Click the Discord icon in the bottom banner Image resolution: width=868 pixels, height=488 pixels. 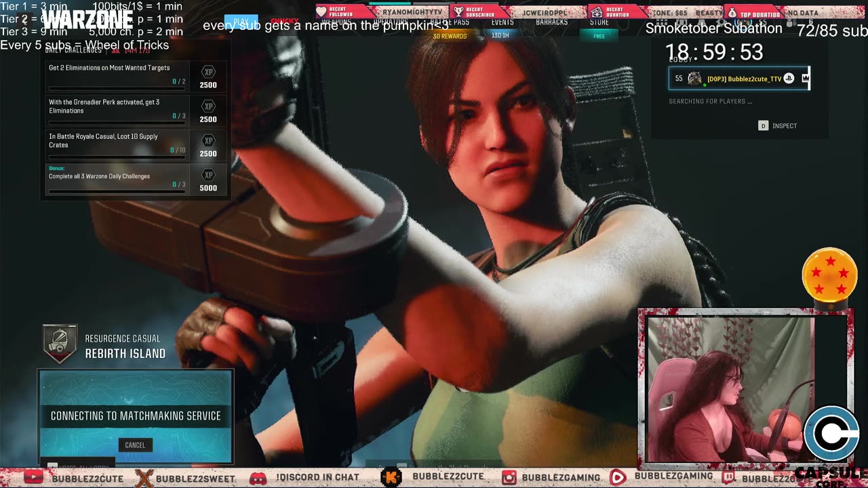(x=258, y=478)
